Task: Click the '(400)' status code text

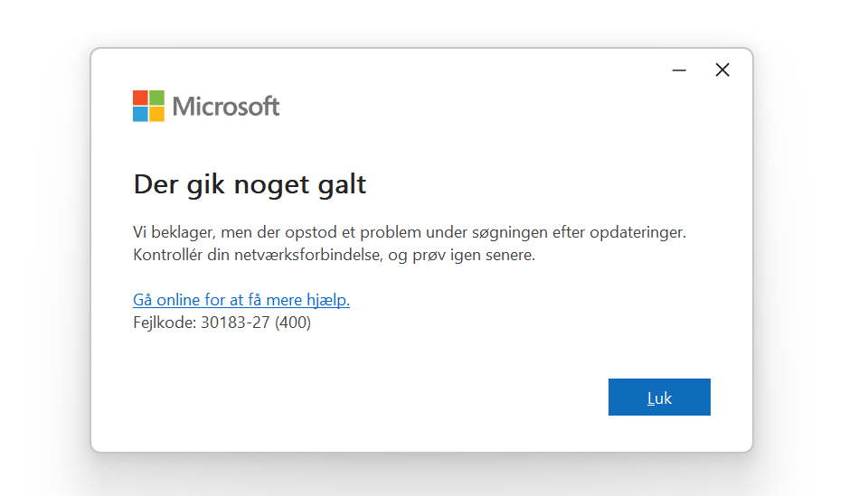Action: click(x=293, y=323)
